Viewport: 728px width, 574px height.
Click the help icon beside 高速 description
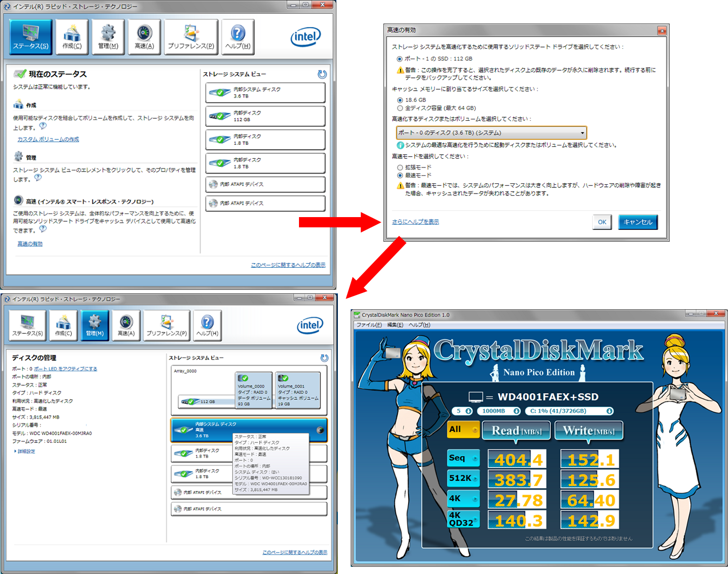(x=43, y=229)
